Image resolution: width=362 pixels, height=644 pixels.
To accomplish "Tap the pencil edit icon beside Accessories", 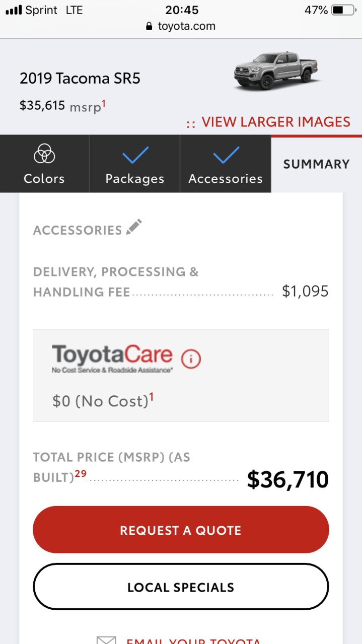I will 134,227.
